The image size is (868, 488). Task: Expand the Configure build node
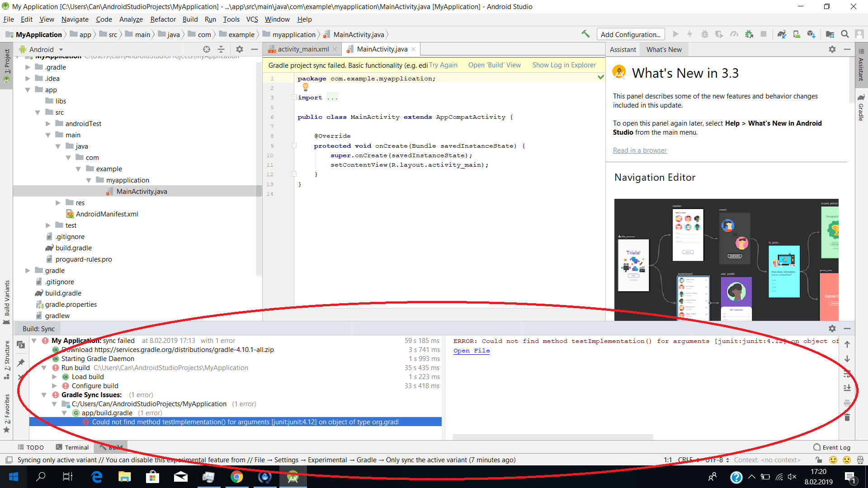tap(54, 386)
